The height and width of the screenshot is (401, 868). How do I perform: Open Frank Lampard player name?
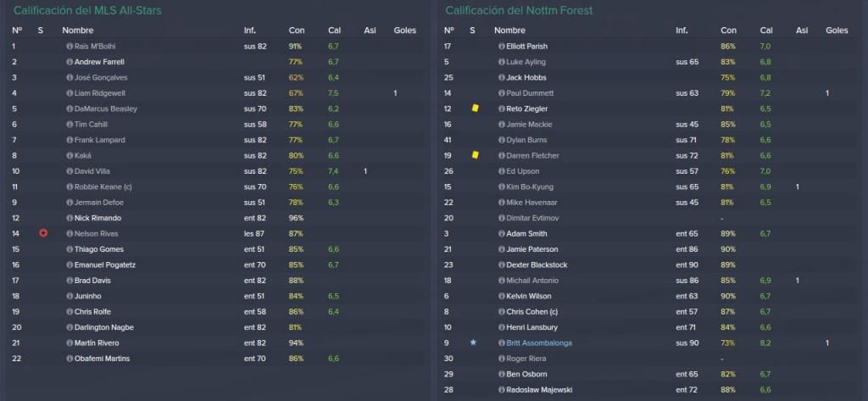100,140
